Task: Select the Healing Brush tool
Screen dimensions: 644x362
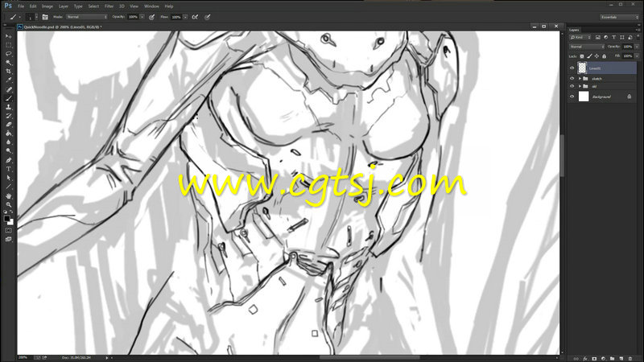Action: (8, 89)
